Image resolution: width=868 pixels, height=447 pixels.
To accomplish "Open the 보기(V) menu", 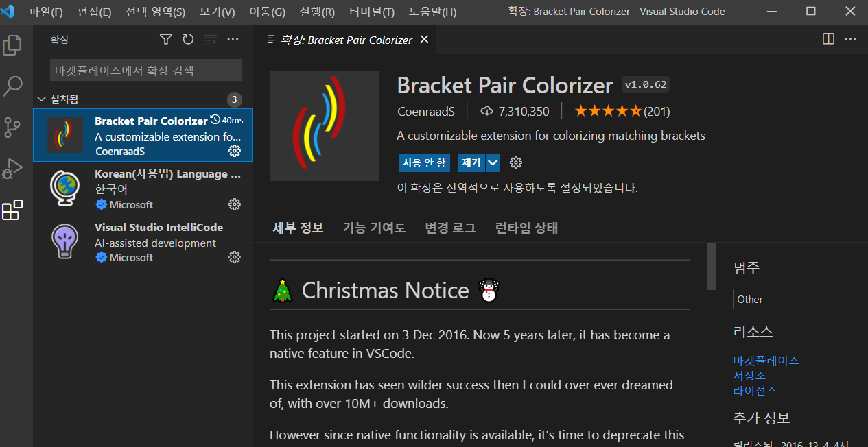I will point(217,12).
